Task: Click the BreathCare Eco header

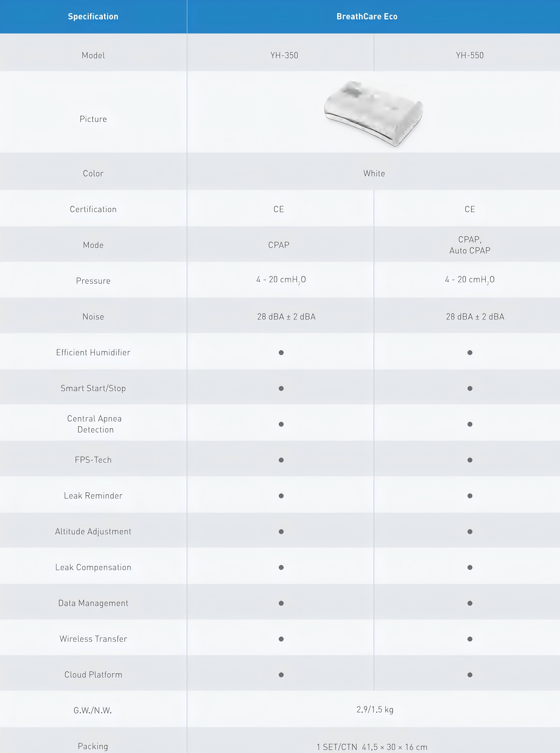Action: coord(367,17)
